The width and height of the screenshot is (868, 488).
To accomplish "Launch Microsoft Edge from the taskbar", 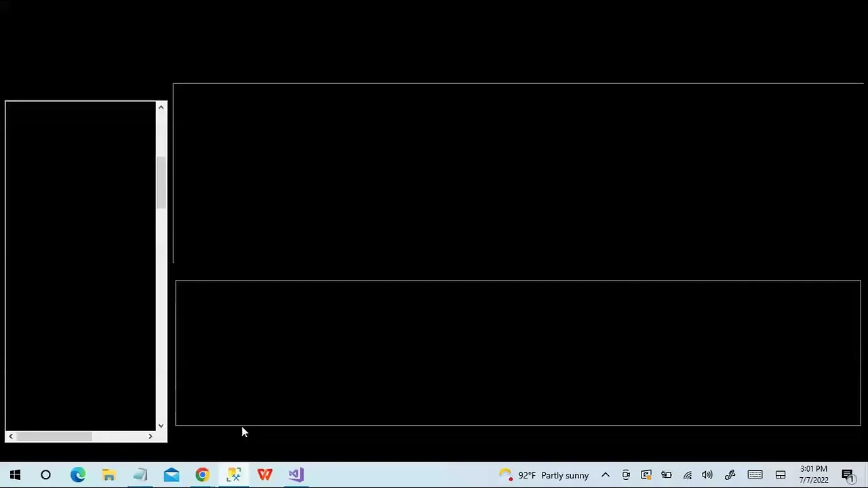I will point(78,475).
